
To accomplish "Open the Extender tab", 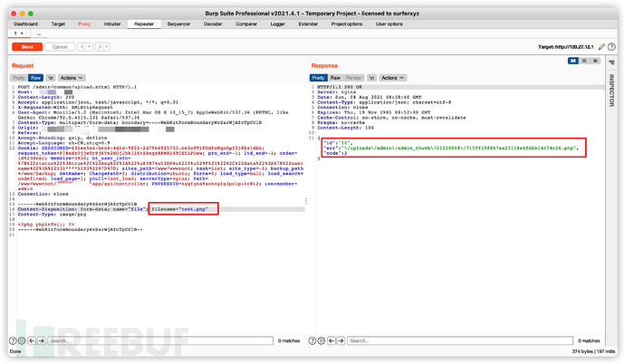I will pyautogui.click(x=308, y=24).
